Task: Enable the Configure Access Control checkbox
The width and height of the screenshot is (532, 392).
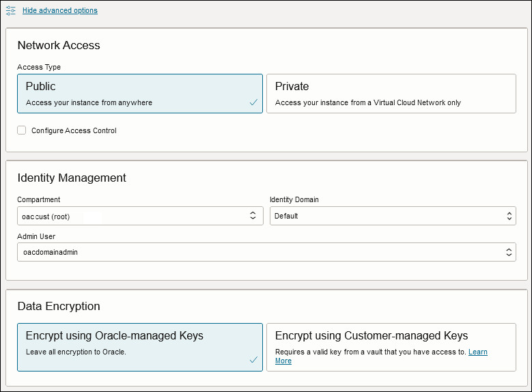Action: point(22,130)
